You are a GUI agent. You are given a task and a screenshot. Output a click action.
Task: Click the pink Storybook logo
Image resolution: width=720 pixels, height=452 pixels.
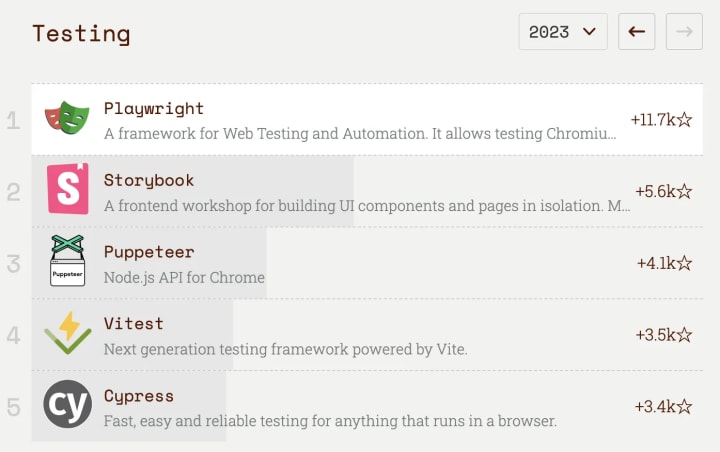pyautogui.click(x=68, y=189)
